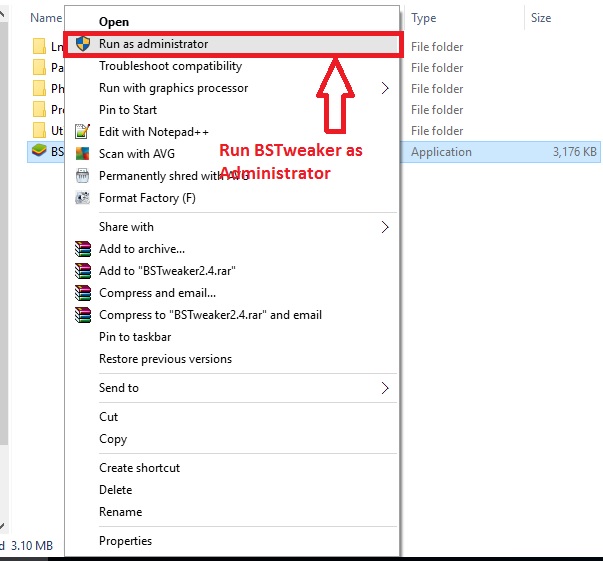Click the "3.10 MB" status bar text
The height and width of the screenshot is (561, 603).
[32, 546]
